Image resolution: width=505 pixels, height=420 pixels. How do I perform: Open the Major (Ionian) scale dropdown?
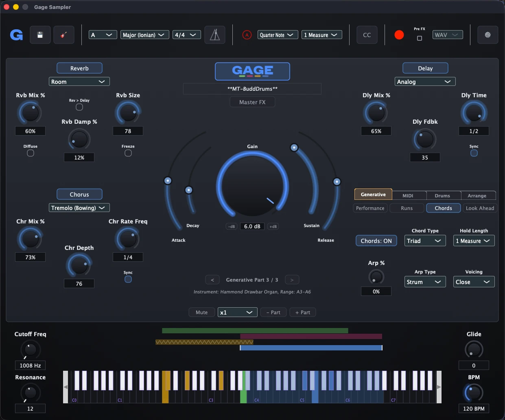point(145,35)
